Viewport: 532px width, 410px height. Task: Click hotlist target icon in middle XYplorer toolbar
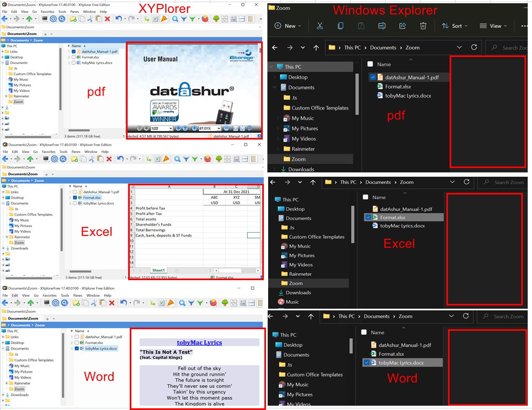pos(54,159)
